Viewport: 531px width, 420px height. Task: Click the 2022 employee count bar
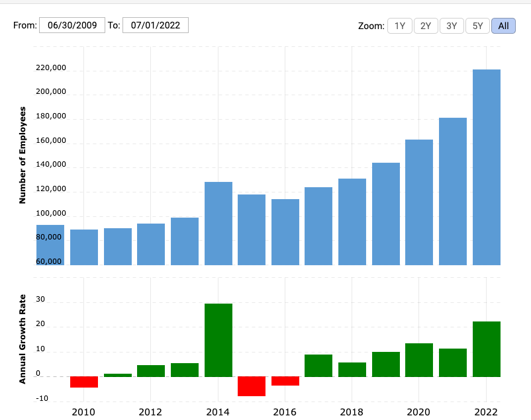click(x=486, y=167)
